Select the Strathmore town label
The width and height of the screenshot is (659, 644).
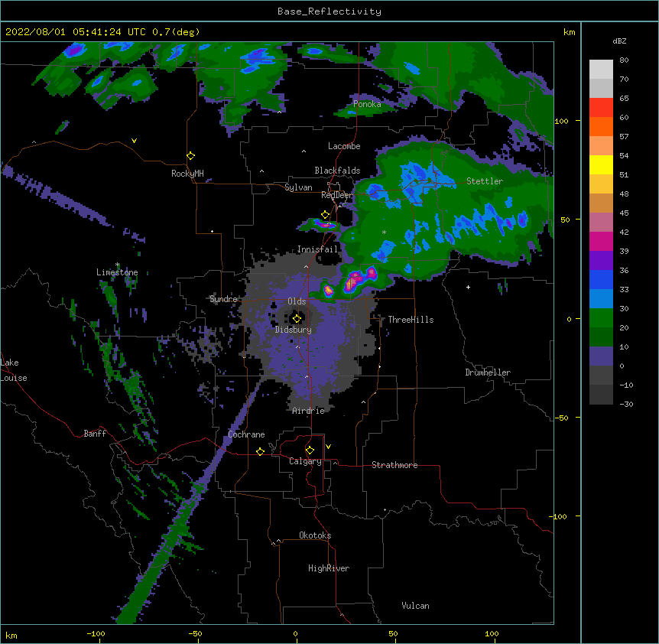point(394,465)
